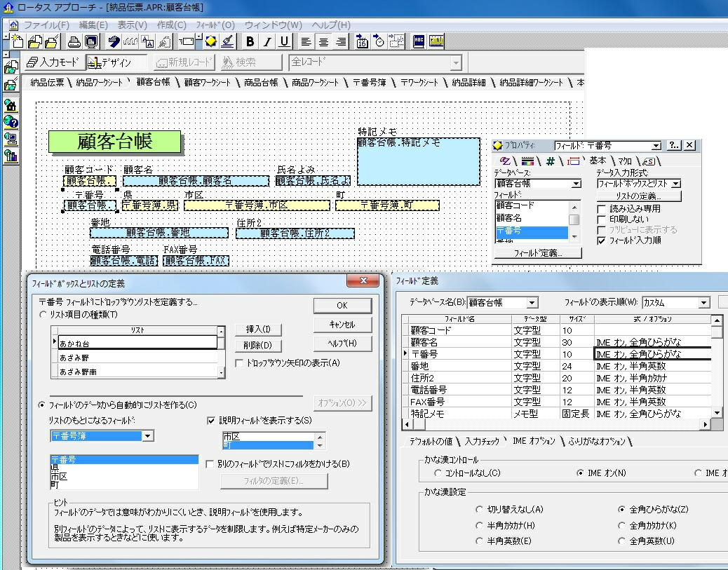This screenshot has width=728, height=570.
Task: Click the globe help icon in sidebar
Action: (x=11, y=122)
